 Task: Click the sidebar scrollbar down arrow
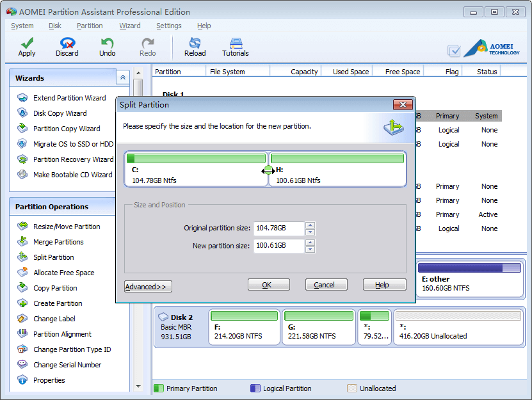pos(138,387)
